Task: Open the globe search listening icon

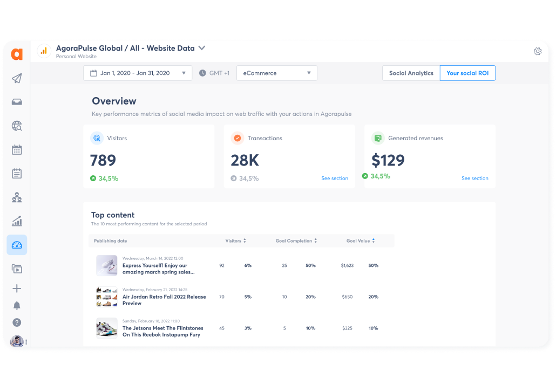Action: (17, 126)
